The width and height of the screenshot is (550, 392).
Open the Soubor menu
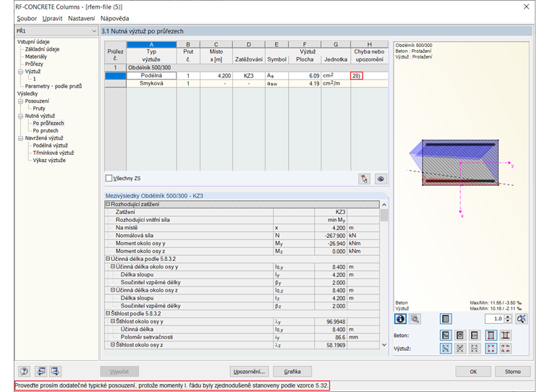coord(27,19)
